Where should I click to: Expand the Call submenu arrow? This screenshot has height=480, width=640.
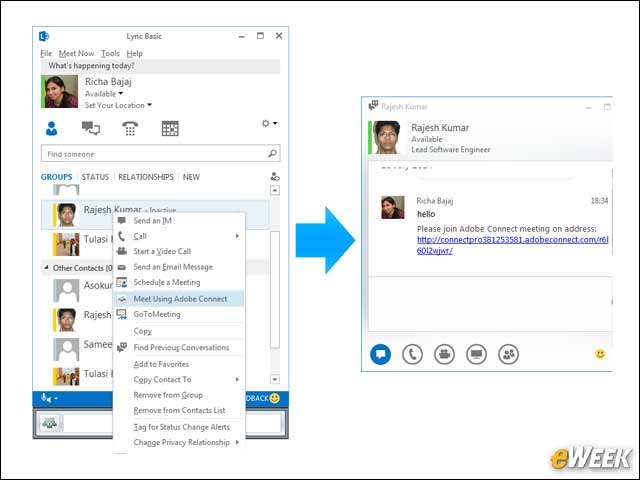(237, 236)
